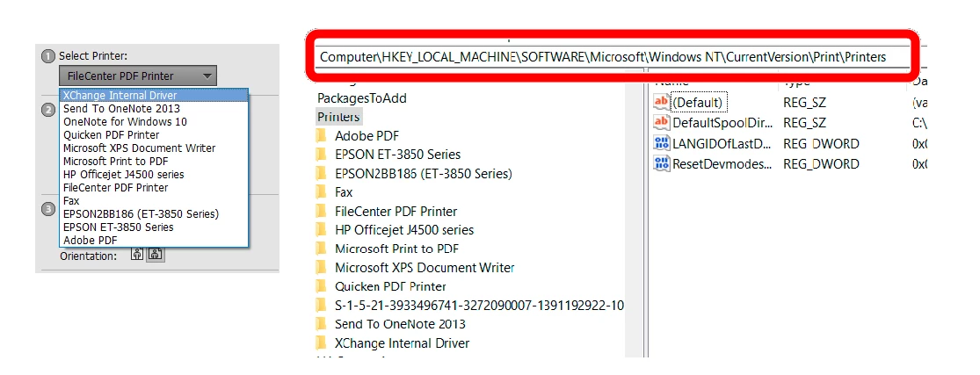This screenshot has width=980, height=375.
Task: Select the Printers registry key
Action: (338, 117)
